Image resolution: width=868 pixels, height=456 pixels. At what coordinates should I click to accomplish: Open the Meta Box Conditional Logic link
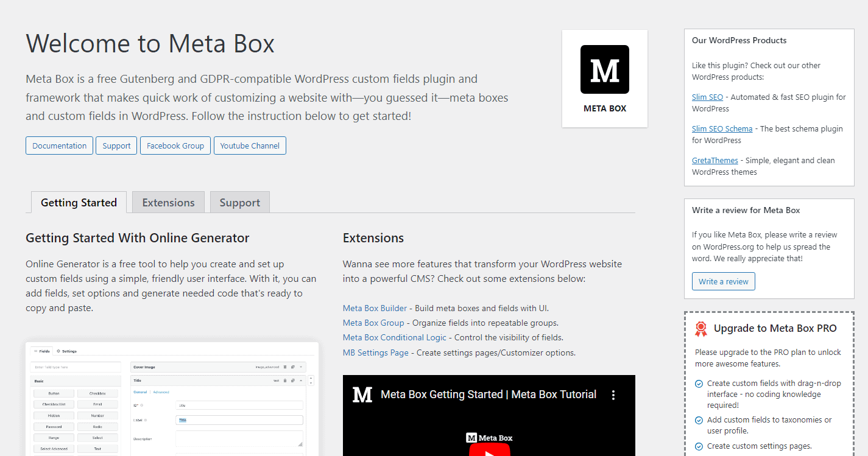[x=395, y=337]
